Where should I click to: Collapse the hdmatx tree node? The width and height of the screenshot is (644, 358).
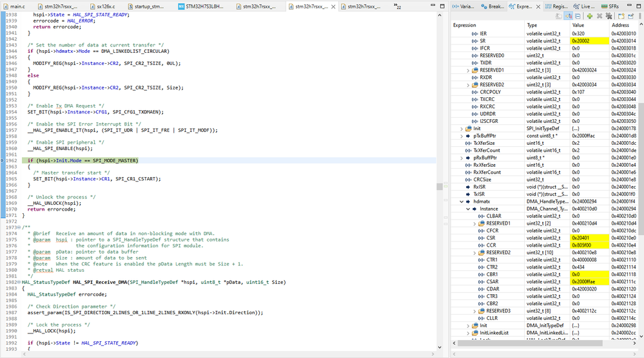click(462, 202)
